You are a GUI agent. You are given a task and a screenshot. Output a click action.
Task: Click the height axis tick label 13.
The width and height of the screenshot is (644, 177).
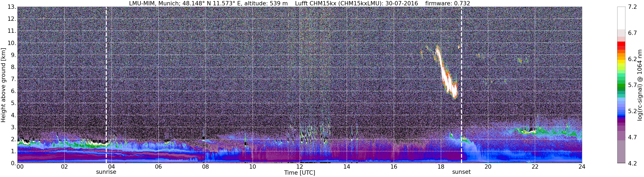[x=12, y=7]
